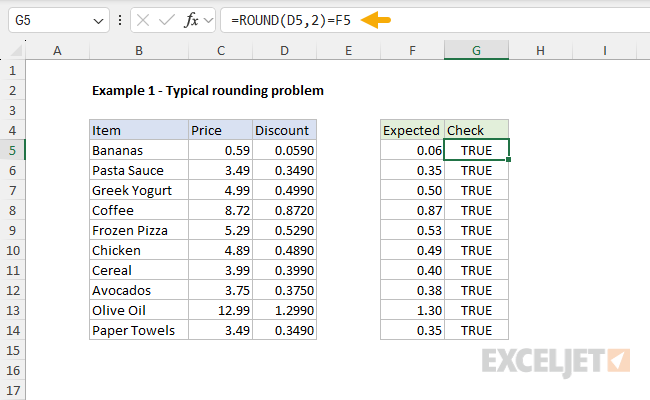This screenshot has height=400, width=650.
Task: Select row 17 header
Action: coord(12,390)
